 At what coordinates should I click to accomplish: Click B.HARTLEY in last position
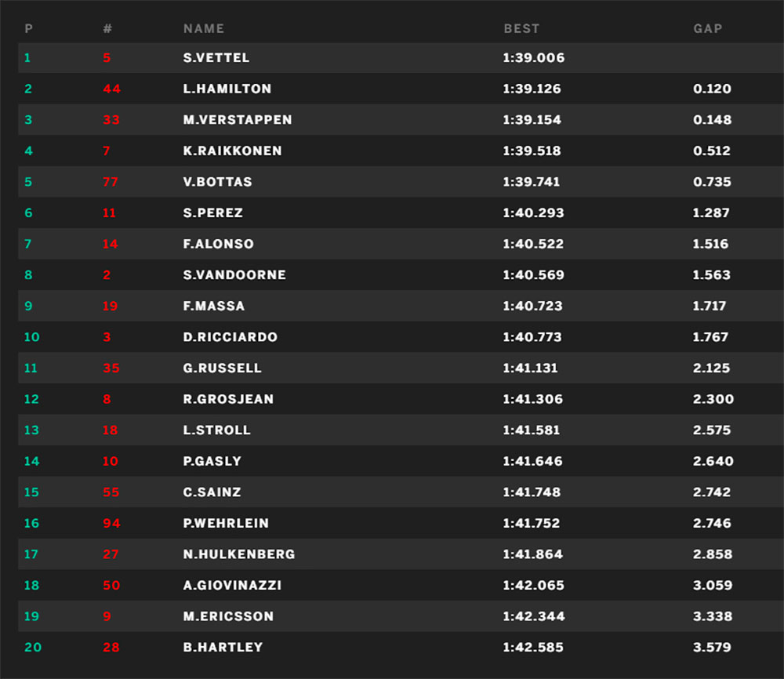pos(223,647)
